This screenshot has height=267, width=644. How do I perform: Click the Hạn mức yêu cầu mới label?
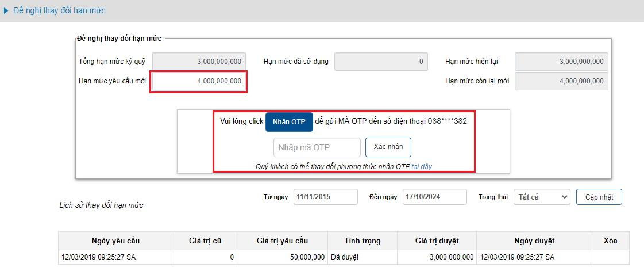pyautogui.click(x=113, y=81)
